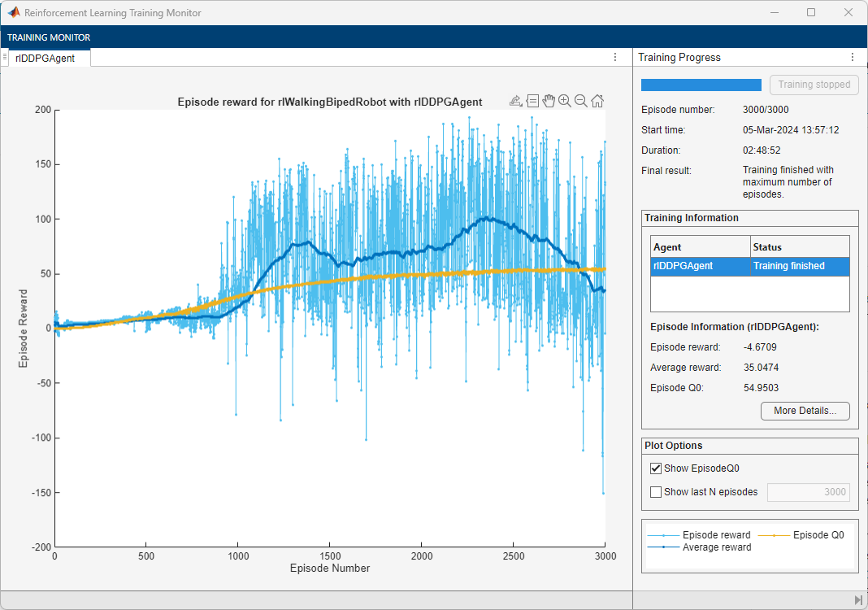Switch to the rlDDPGAgent document tab
The height and width of the screenshot is (610, 868).
(46, 58)
